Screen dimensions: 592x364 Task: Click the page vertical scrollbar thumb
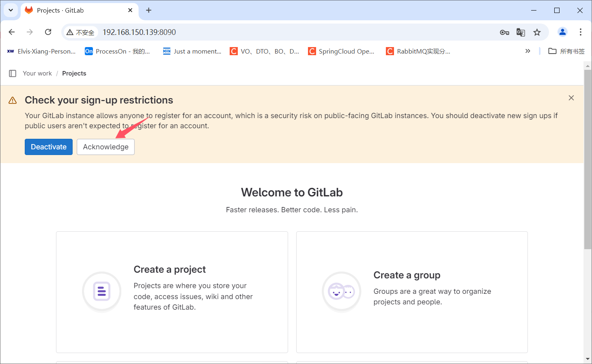click(588, 159)
